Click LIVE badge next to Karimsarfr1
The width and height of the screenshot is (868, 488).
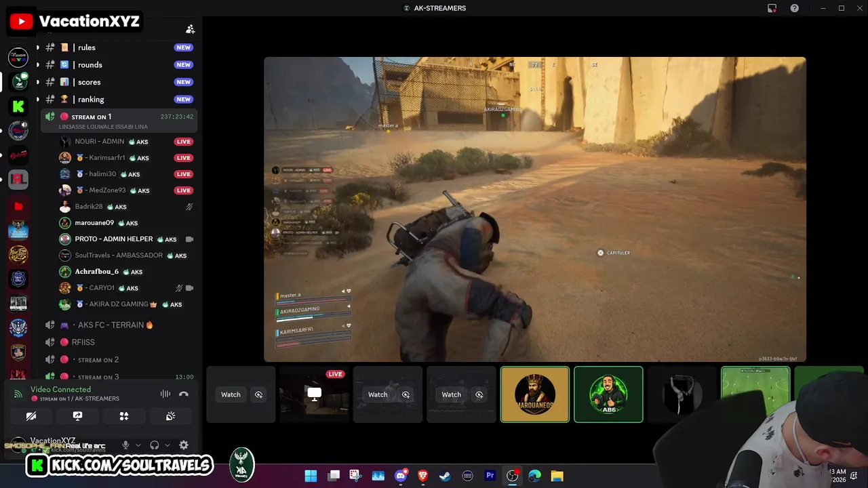click(184, 158)
